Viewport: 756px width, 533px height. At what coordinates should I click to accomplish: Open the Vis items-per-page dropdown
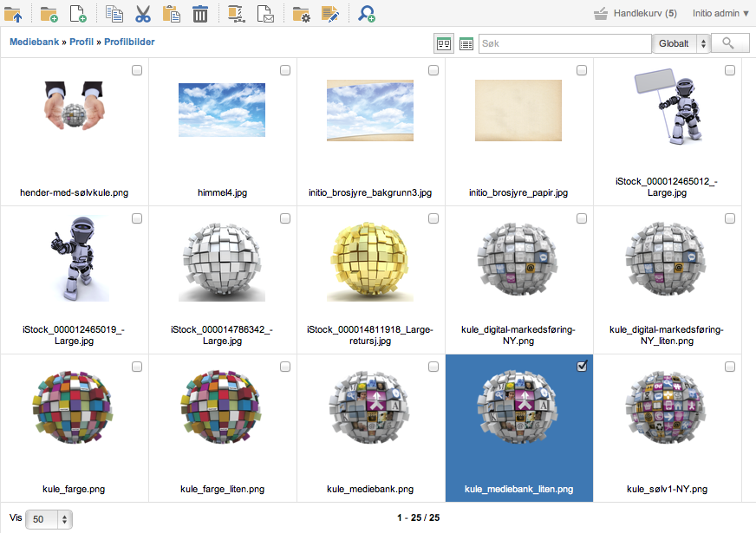pos(49,519)
